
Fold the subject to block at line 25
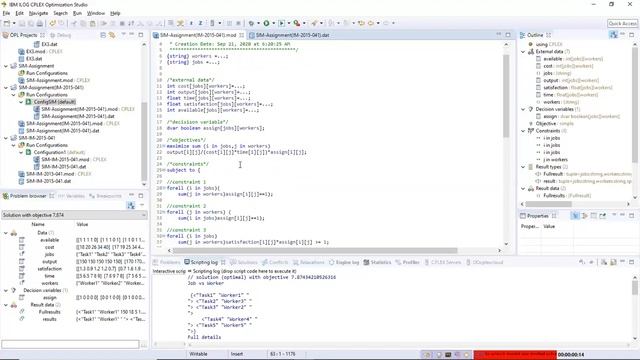point(163,170)
